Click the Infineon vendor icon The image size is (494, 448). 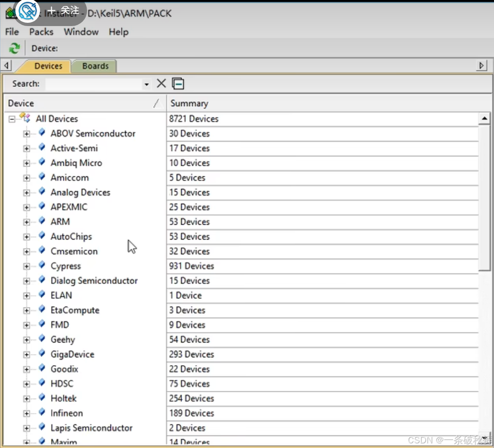42,413
